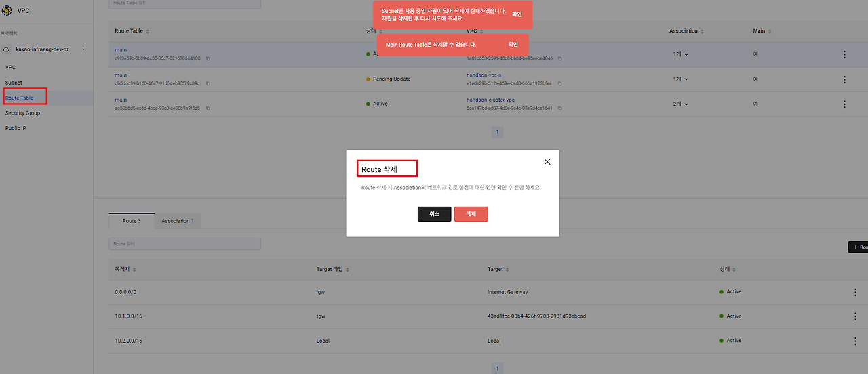Sort routes by 상태 column in the routes table
This screenshot has height=374, width=868.
[728, 269]
